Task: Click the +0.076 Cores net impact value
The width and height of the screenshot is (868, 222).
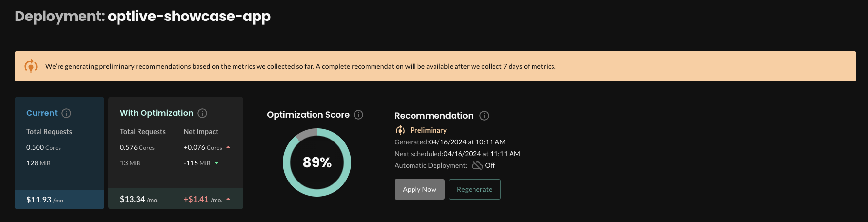Action: [x=203, y=147]
